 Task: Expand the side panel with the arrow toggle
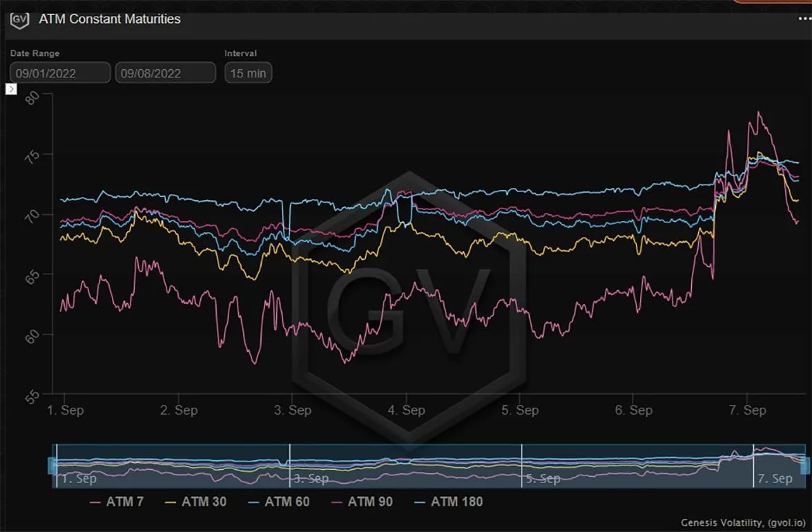11,89
